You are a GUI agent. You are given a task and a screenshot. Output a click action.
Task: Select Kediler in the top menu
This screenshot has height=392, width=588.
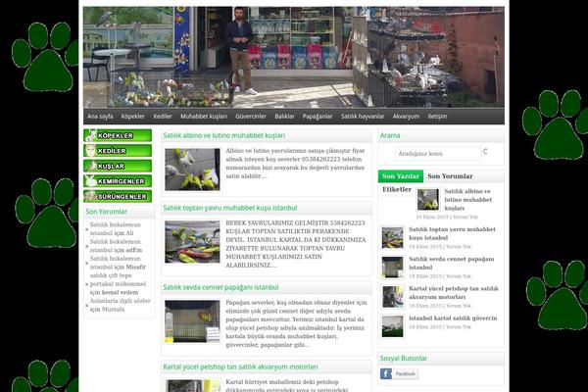[x=163, y=117]
